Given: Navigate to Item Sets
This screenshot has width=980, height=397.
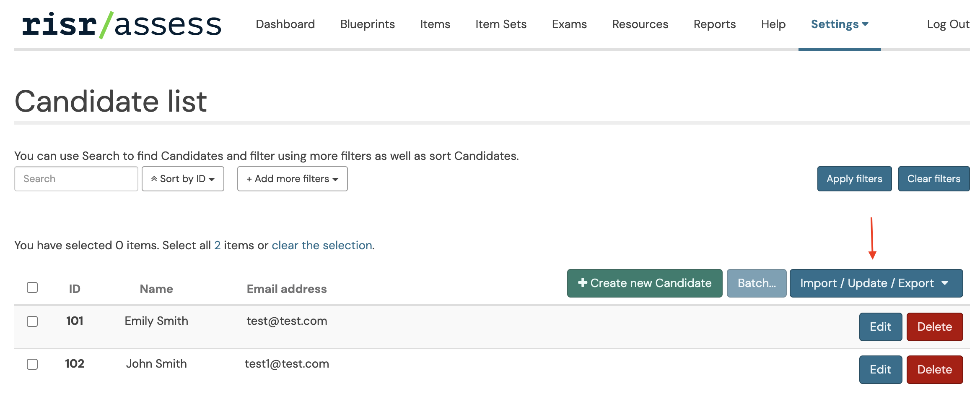Looking at the screenshot, I should click(x=501, y=24).
